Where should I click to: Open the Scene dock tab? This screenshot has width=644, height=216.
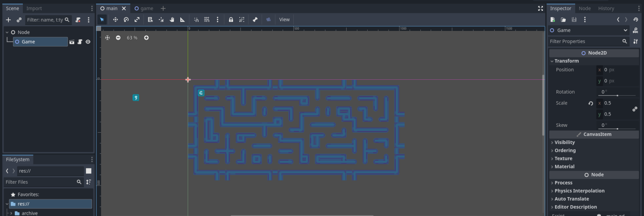[x=13, y=9]
